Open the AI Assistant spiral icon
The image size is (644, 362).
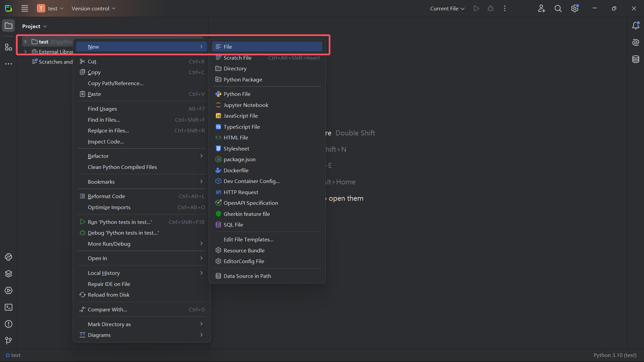pyautogui.click(x=636, y=42)
